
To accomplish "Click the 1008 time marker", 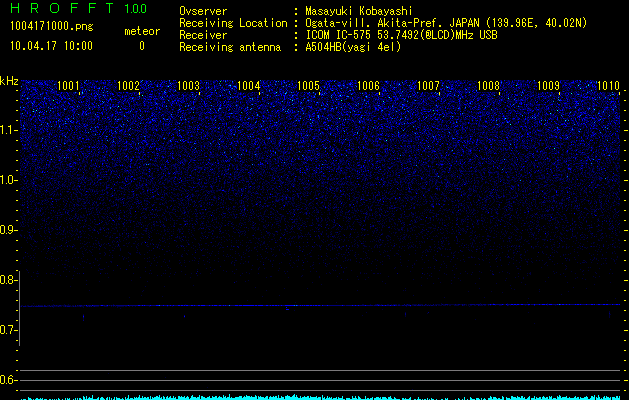I will (488, 86).
